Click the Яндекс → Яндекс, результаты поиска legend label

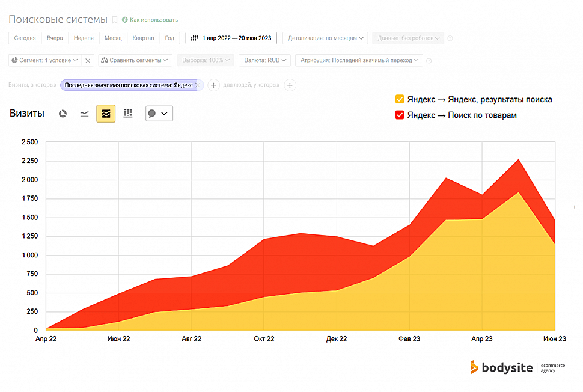[x=480, y=99]
